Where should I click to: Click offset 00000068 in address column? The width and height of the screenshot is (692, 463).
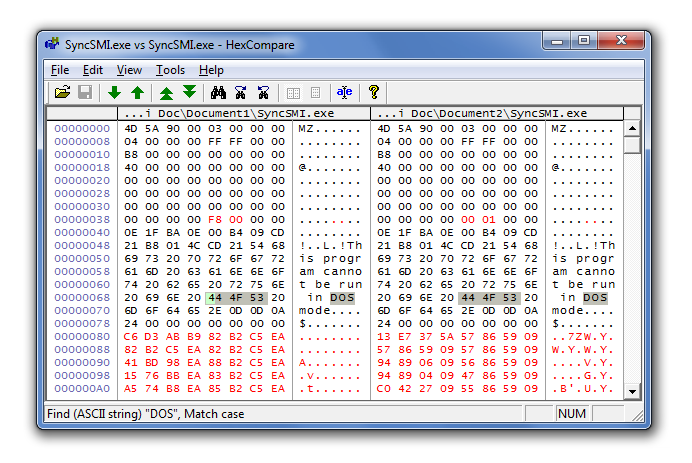pos(82,298)
